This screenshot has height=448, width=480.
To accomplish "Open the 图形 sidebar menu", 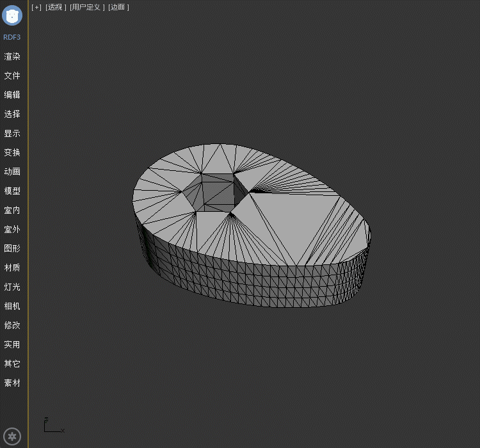I will coord(12,248).
